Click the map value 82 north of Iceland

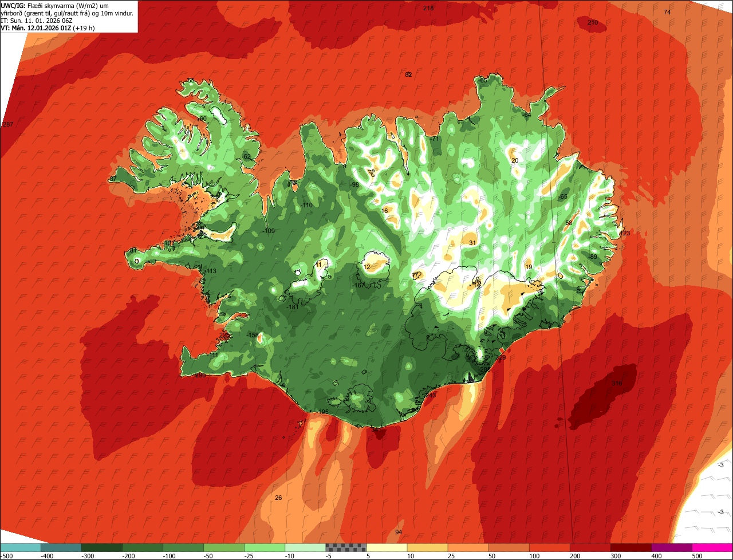408,74
